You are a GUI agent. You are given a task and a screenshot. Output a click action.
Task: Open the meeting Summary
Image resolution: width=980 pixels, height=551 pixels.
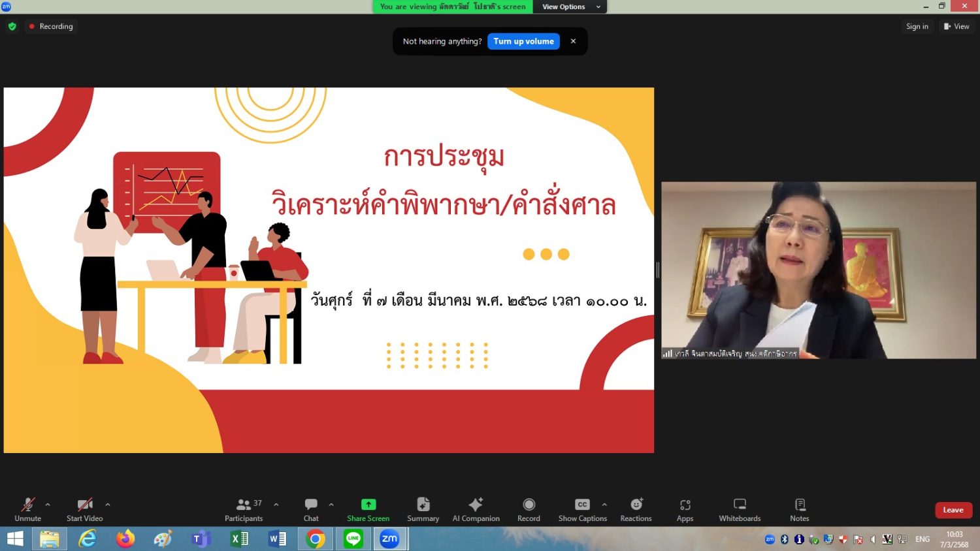pos(423,509)
